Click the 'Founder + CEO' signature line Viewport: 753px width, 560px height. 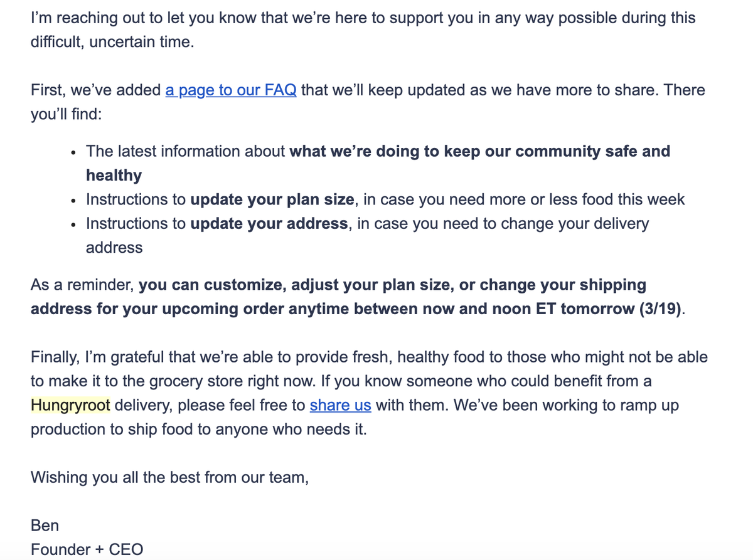click(87, 549)
